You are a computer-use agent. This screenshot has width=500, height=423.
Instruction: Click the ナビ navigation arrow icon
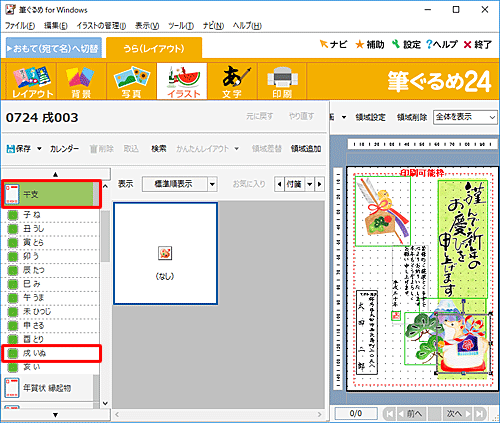click(324, 44)
